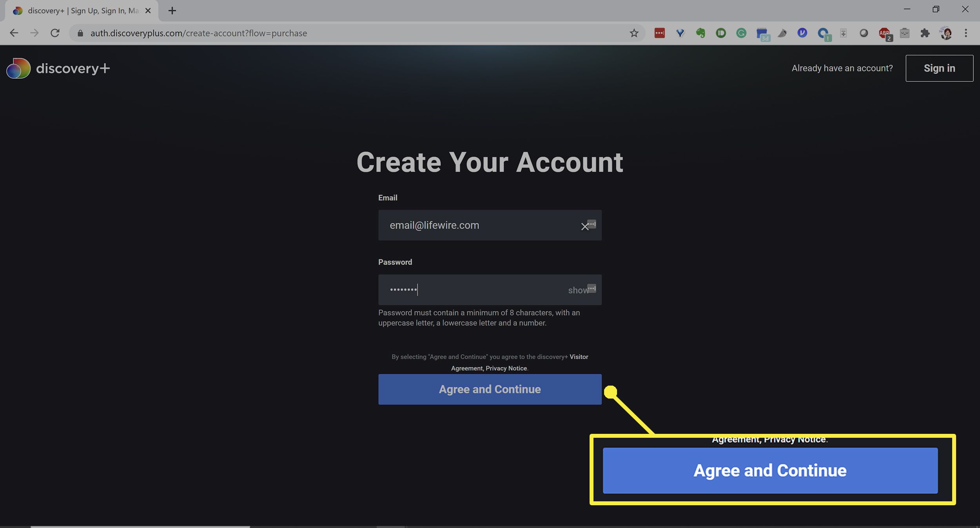Click the browser back navigation arrow
The width and height of the screenshot is (980, 528).
[13, 33]
